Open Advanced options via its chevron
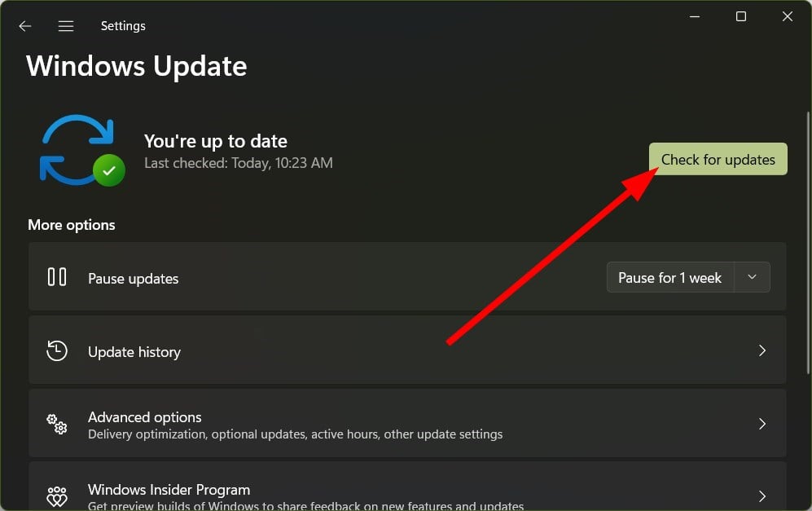Screen dimensions: 812x511 point(762,424)
